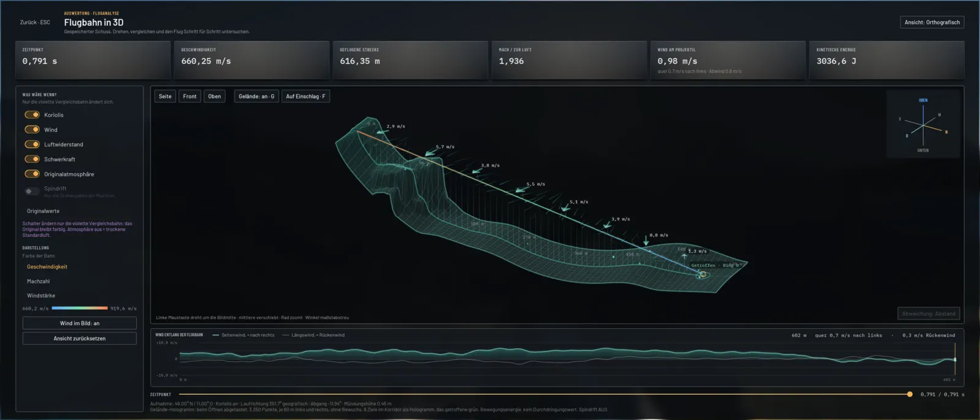
Task: Click the orange hit ring target marker
Action: click(x=703, y=275)
